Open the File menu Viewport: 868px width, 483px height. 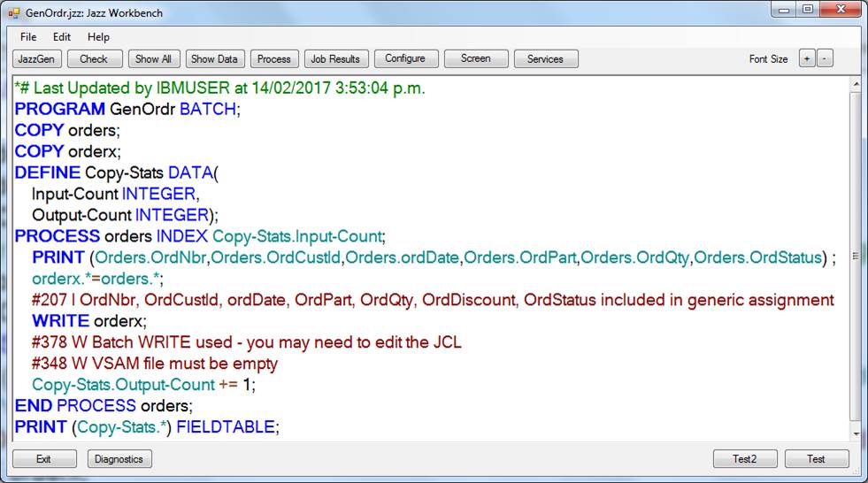tap(28, 37)
